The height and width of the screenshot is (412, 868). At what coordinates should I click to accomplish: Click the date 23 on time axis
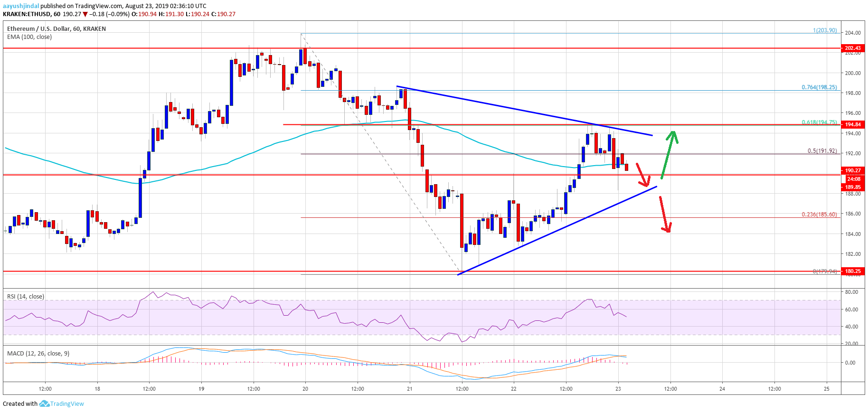618,389
